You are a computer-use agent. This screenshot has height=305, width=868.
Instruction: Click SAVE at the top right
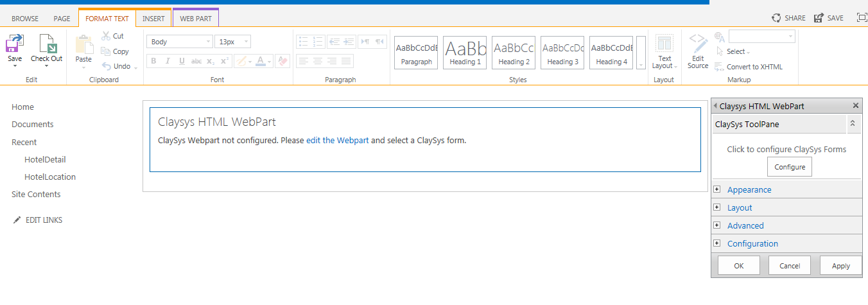(x=829, y=18)
